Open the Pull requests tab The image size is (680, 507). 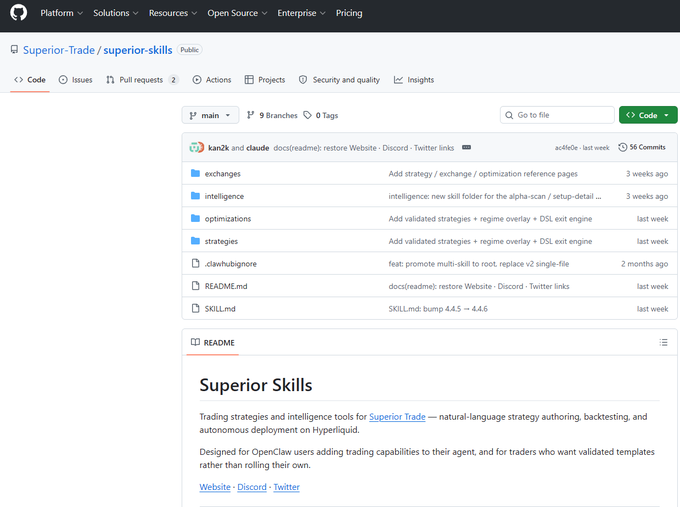click(x=142, y=80)
